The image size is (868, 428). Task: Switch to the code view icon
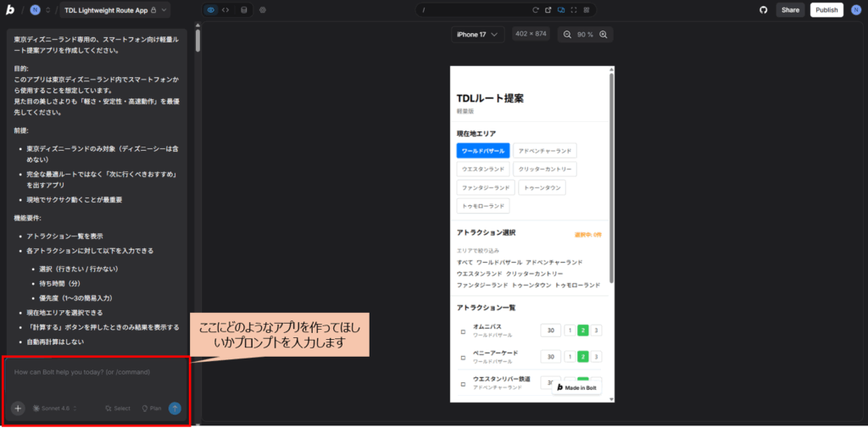225,10
